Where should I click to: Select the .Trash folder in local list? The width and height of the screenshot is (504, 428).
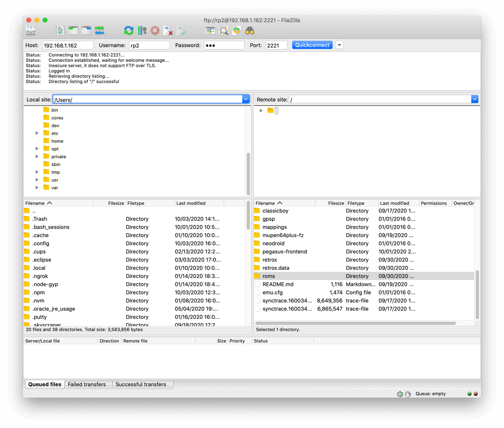[135, 219]
